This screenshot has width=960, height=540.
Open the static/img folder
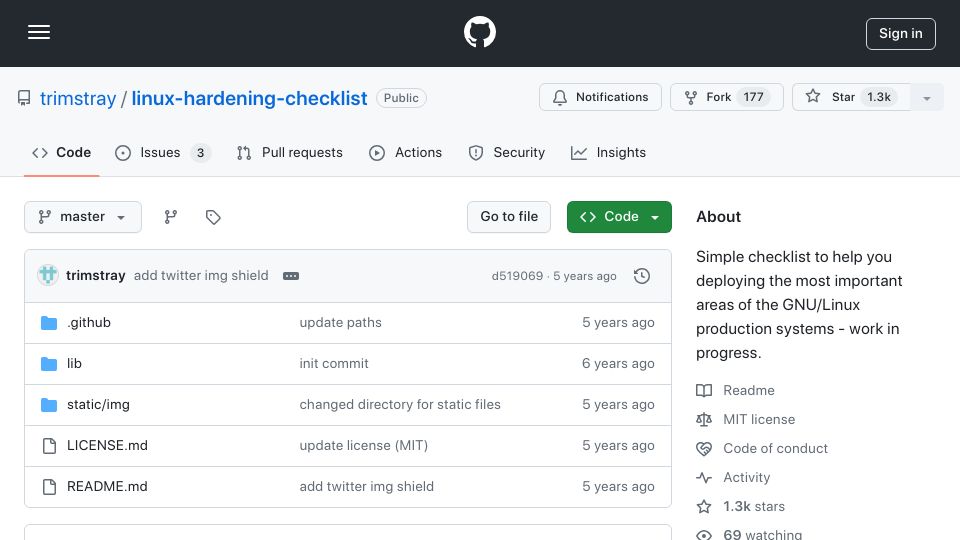(98, 405)
